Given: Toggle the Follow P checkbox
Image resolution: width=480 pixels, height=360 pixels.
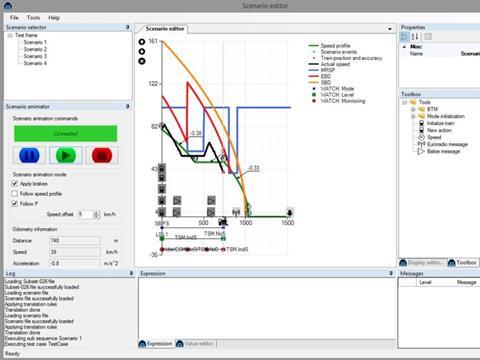Looking at the screenshot, I should (15, 204).
